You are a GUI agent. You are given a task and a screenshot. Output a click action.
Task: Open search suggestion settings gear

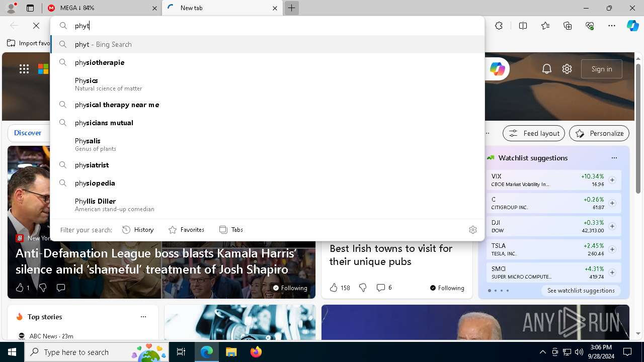pyautogui.click(x=473, y=230)
